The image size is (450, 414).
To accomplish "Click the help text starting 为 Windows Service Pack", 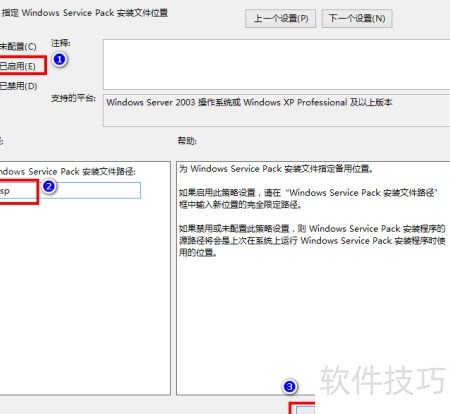I will 276,169.
